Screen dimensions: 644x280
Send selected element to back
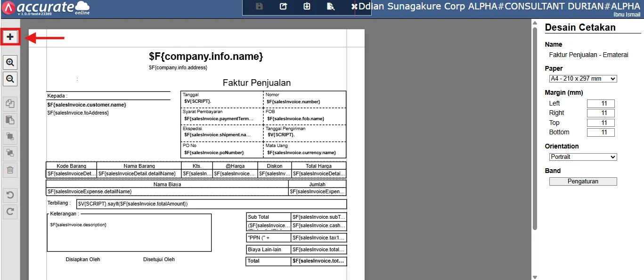10,153
